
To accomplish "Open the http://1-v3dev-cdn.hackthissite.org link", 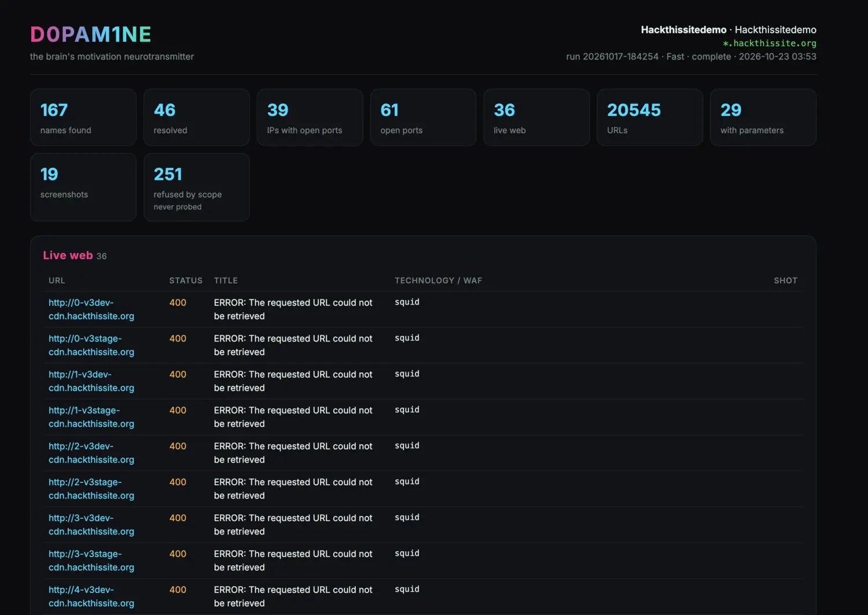I will (91, 381).
